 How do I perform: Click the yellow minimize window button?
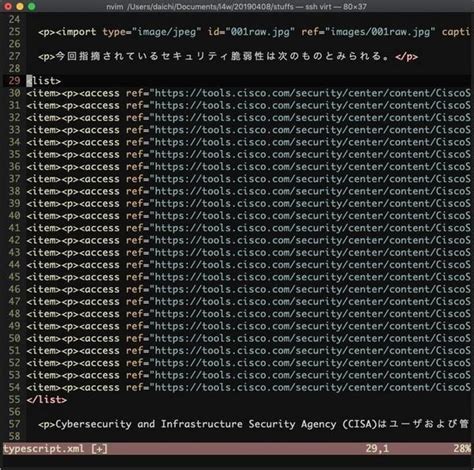tap(20, 6)
